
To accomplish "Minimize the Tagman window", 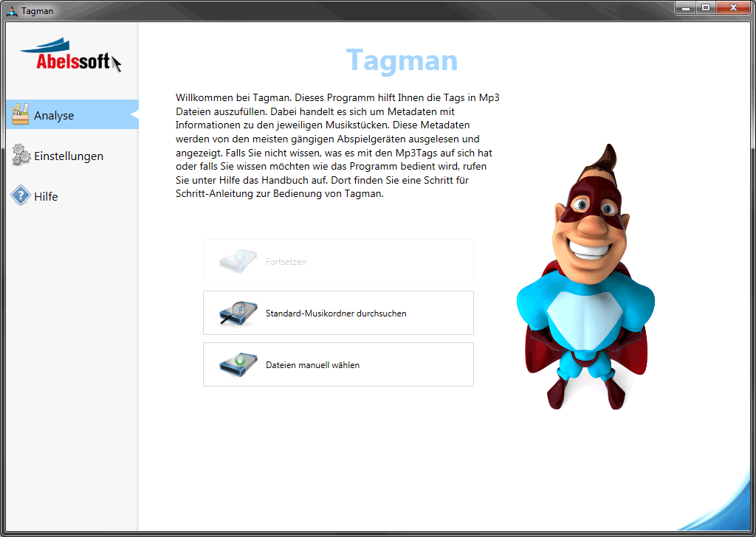I will coord(687,8).
